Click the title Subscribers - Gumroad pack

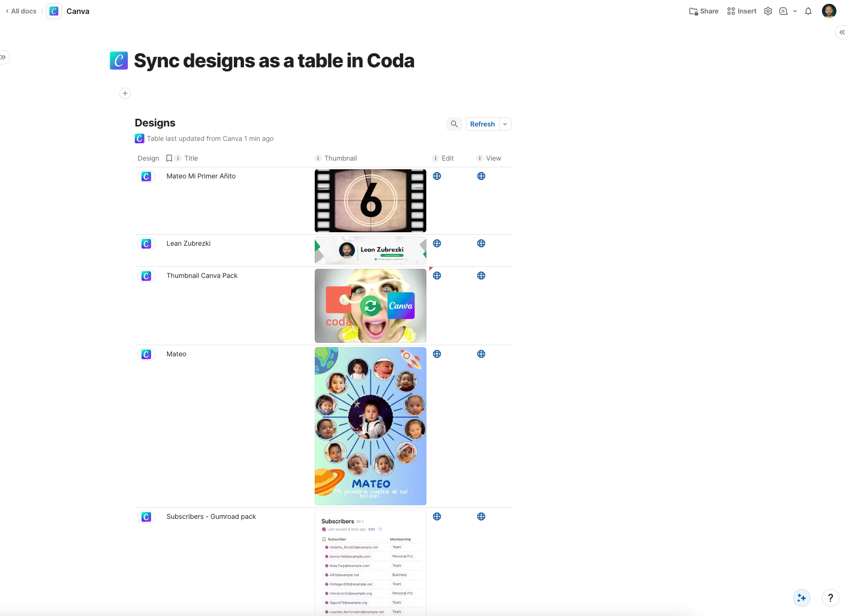coord(211,516)
